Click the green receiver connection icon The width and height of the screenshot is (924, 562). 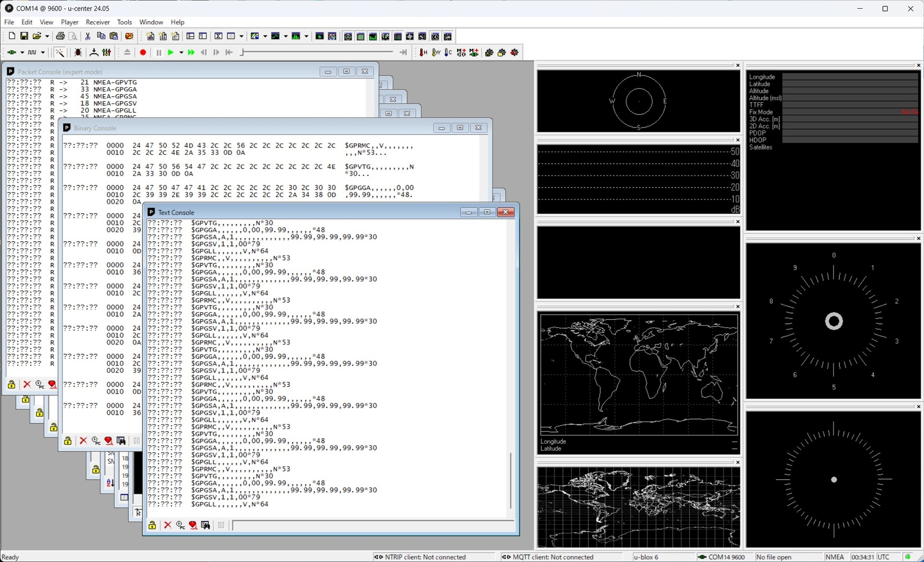tap(13, 52)
